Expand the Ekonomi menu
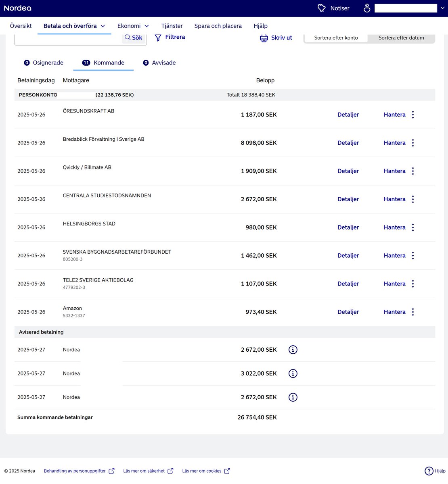This screenshot has width=448, height=484. 133,26
